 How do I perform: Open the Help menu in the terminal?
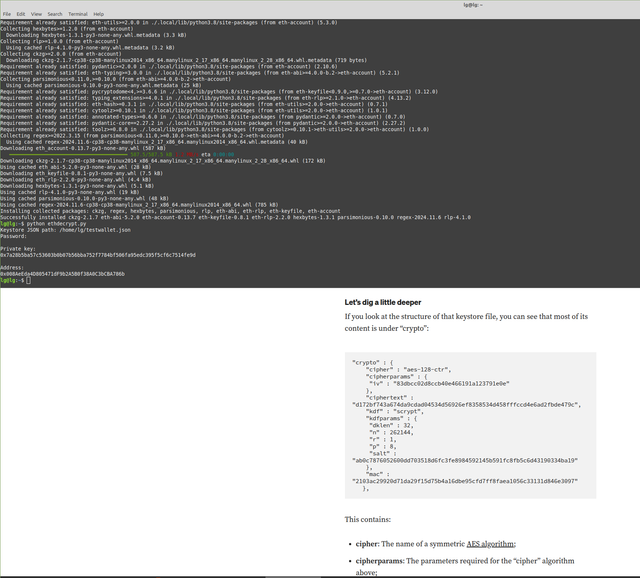click(x=98, y=14)
